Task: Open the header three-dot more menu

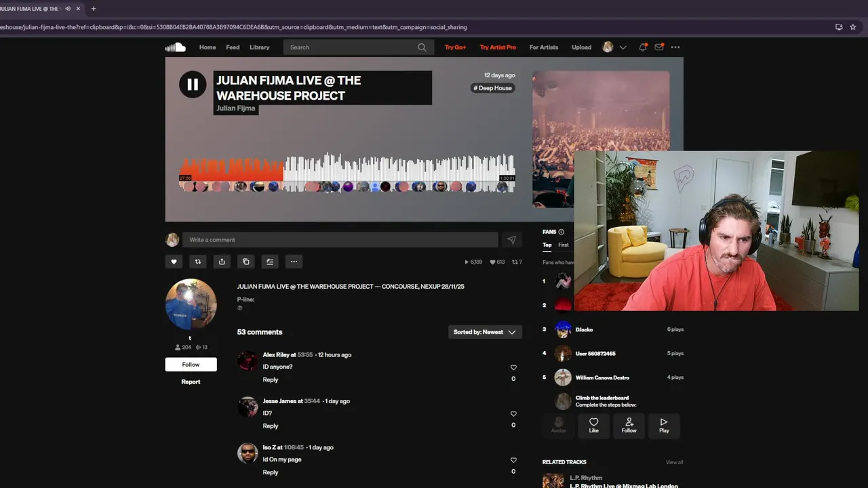Action: point(675,47)
